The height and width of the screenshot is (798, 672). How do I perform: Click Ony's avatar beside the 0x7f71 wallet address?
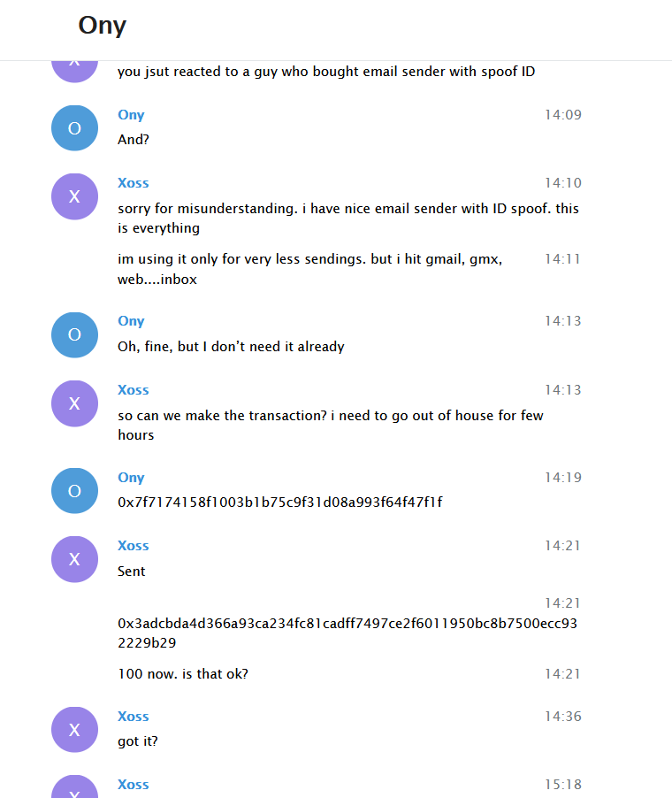pyautogui.click(x=74, y=491)
